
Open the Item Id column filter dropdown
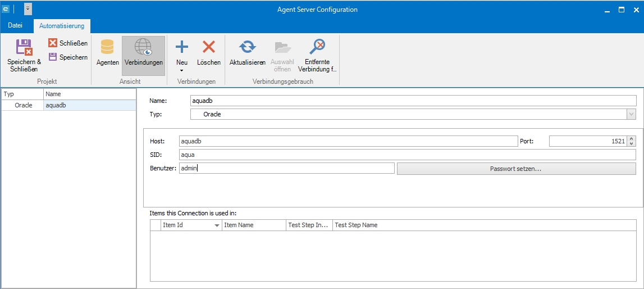coord(217,225)
